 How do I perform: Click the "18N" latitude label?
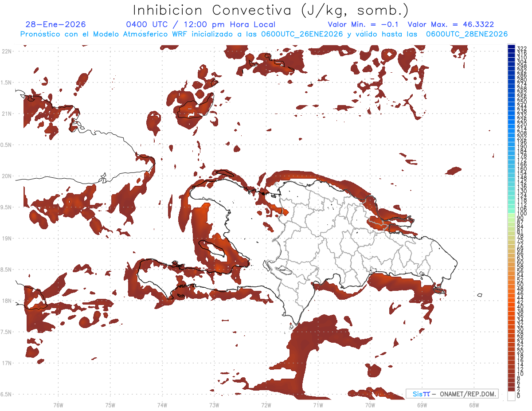(x=7, y=301)
